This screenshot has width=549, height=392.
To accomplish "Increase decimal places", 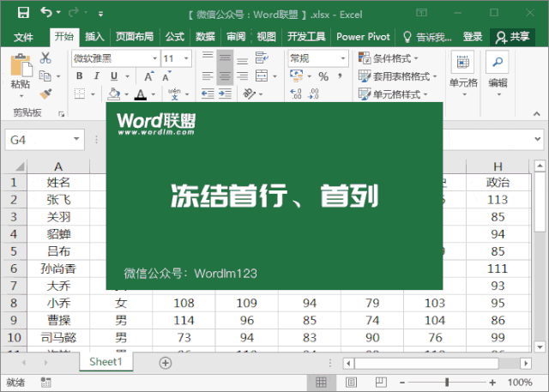I will point(296,93).
